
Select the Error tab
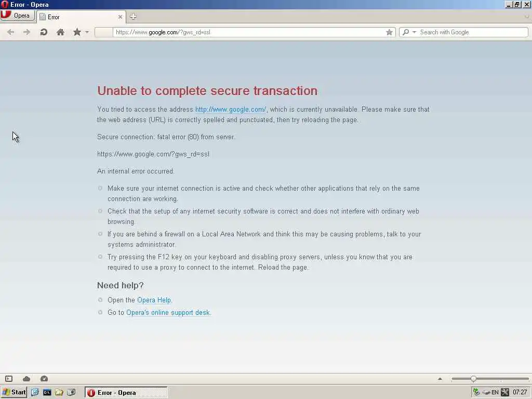click(81, 17)
